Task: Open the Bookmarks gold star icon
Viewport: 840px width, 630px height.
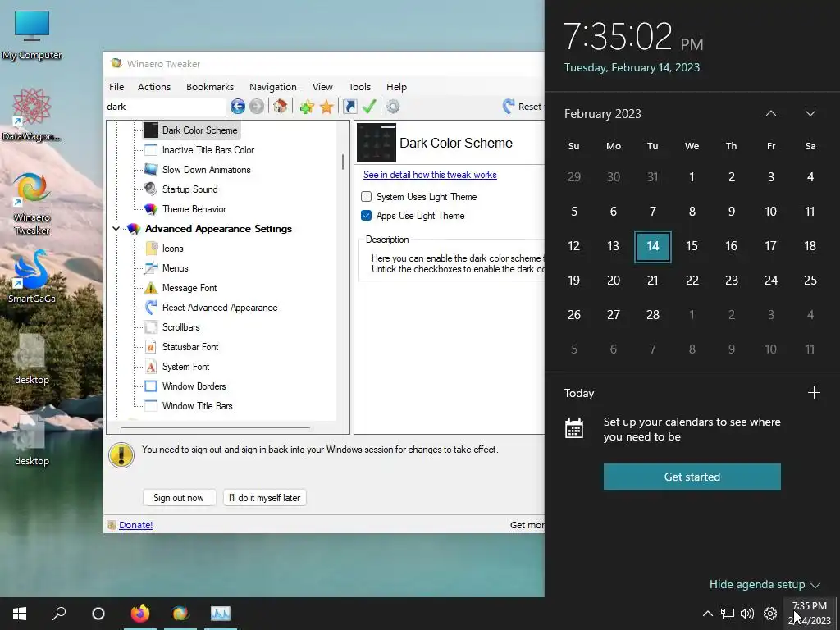Action: (326, 107)
